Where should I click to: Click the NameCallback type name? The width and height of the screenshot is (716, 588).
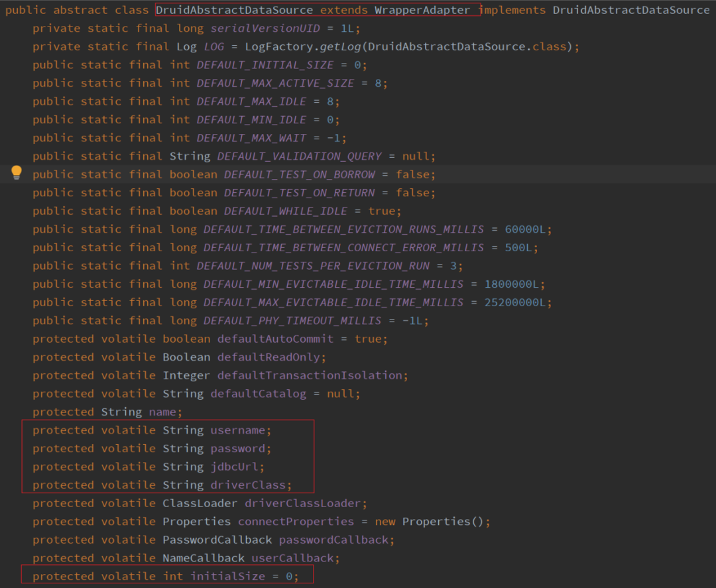[204, 558]
